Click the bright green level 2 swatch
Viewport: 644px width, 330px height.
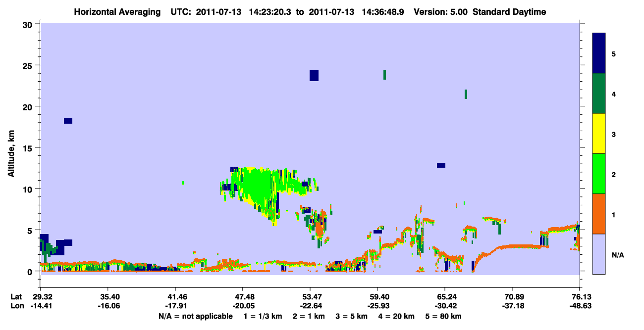(599, 174)
